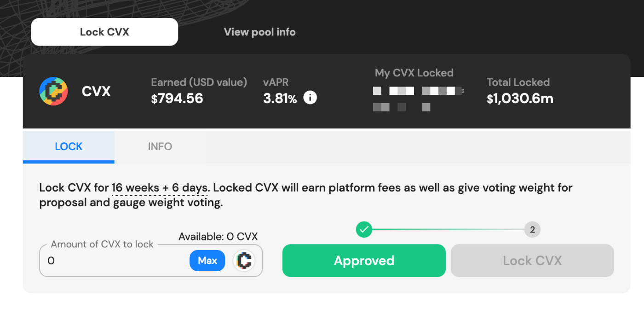Viewport: 644px width, 309px height.
Task: Click the Earned $794.56 value
Action: 177,98
